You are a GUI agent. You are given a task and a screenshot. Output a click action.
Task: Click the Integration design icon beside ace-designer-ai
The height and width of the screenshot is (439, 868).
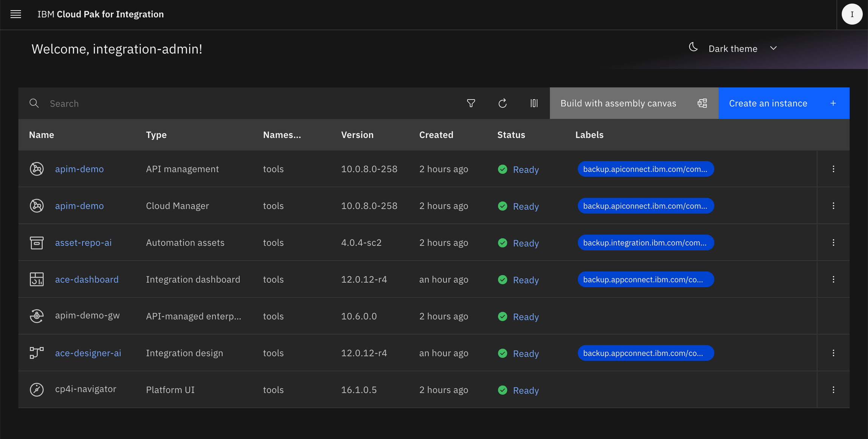pos(37,353)
